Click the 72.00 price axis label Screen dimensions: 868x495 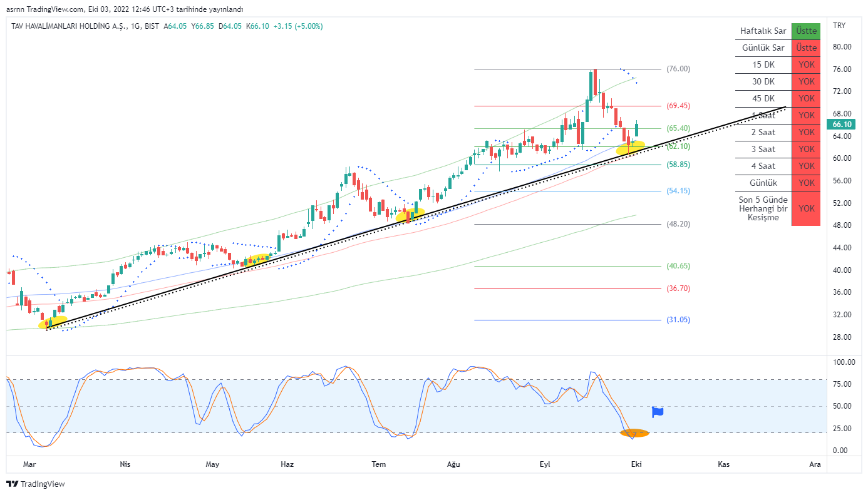coord(842,91)
